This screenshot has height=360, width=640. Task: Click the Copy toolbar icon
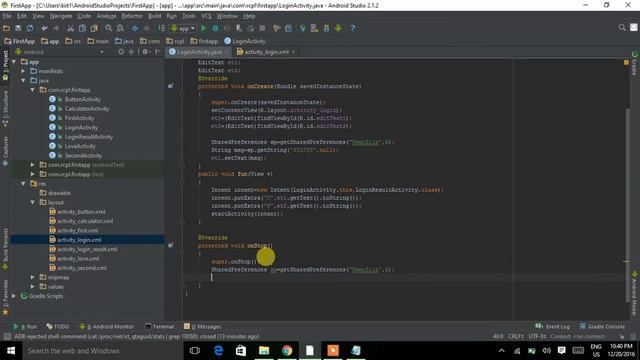point(82,28)
